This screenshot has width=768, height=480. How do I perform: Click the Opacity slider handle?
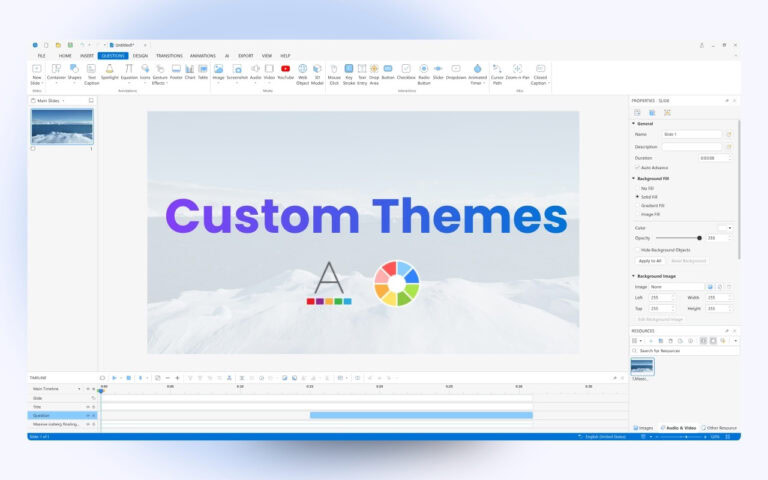pyautogui.click(x=699, y=238)
